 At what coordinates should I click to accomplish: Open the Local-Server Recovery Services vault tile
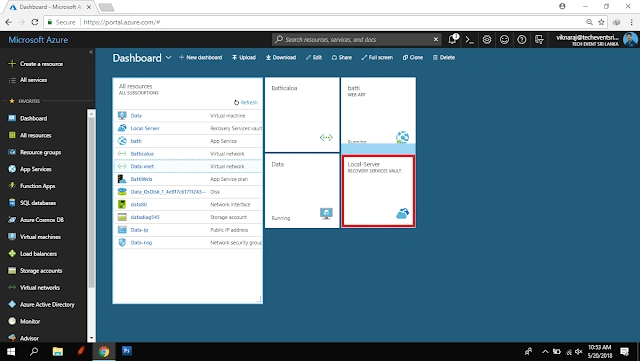click(x=378, y=191)
